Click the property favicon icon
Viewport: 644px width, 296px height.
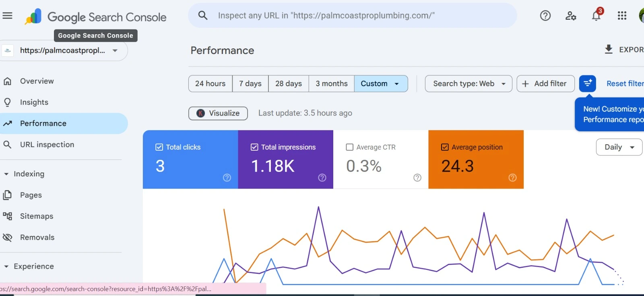click(x=8, y=50)
